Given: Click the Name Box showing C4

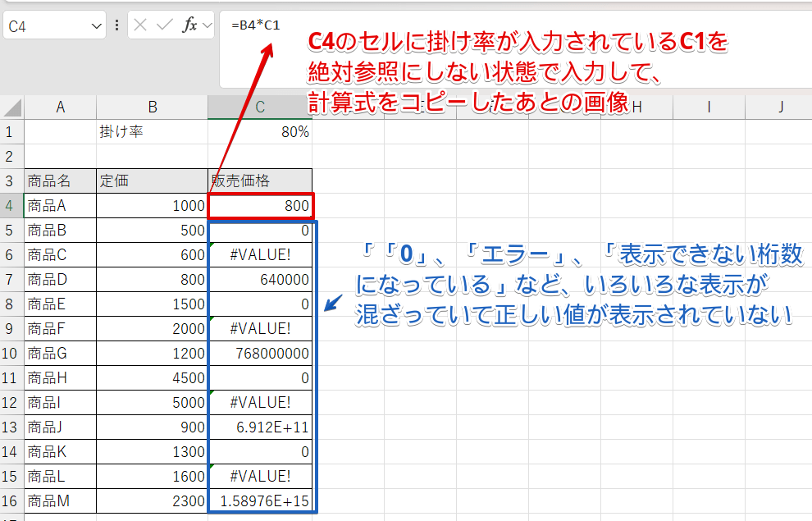Looking at the screenshot, I should (x=54, y=25).
